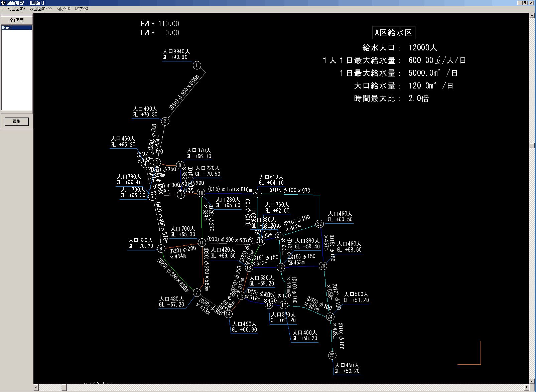Click the 人口320人 label

(141, 240)
